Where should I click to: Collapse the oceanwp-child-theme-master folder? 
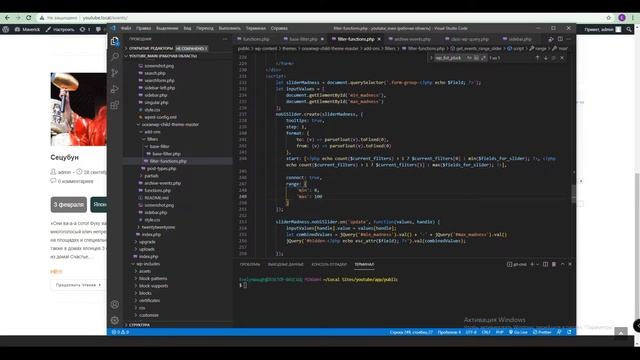(170, 124)
